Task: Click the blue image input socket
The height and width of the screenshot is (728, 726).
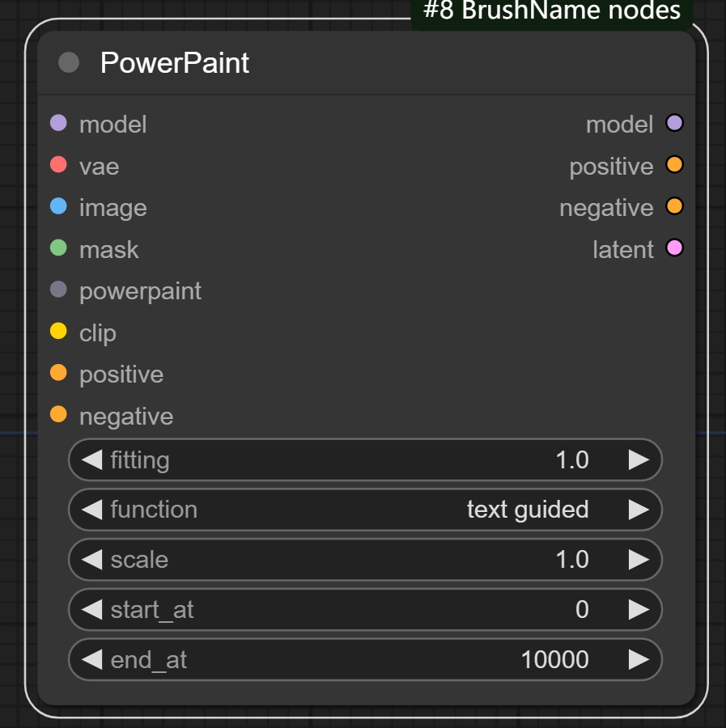Action: tap(58, 207)
